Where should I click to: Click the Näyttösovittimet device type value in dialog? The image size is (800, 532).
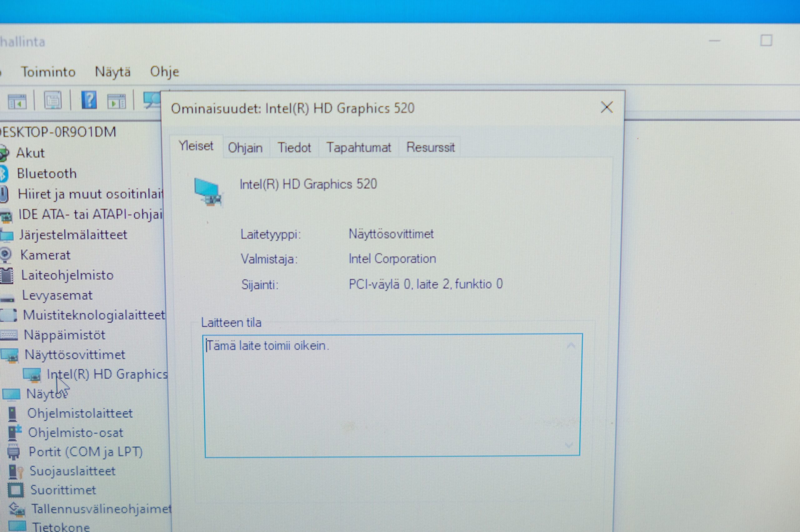point(391,234)
